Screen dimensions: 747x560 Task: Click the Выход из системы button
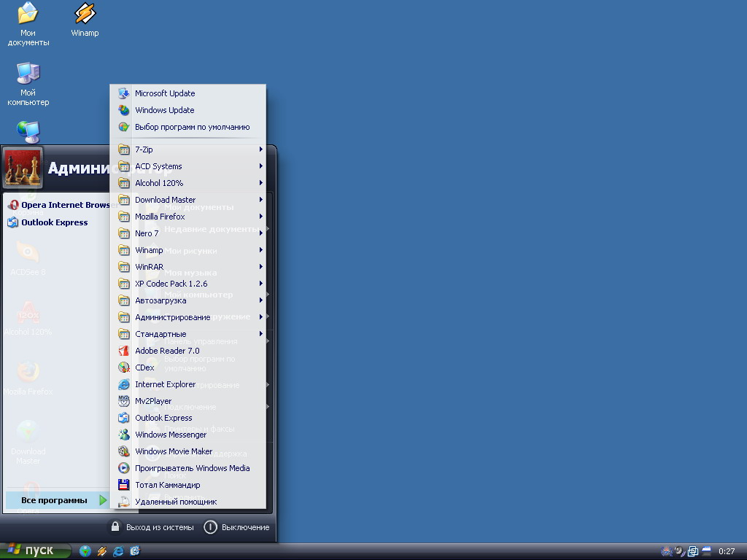click(152, 527)
